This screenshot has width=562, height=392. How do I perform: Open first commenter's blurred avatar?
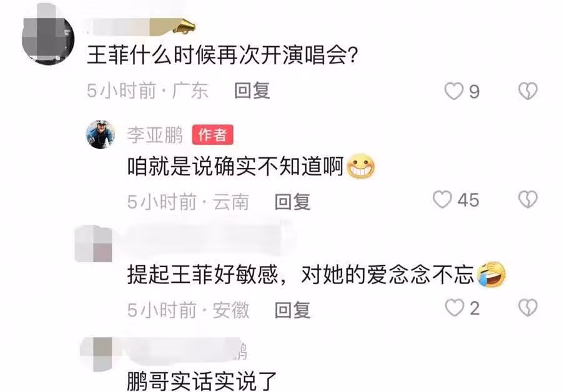pos(48,37)
